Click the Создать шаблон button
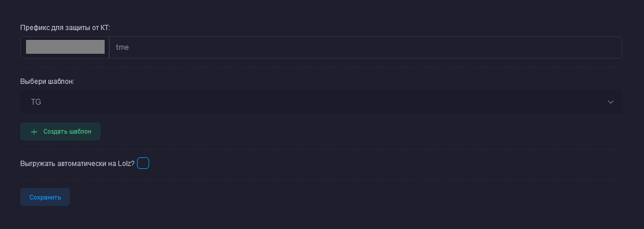 click(60, 132)
